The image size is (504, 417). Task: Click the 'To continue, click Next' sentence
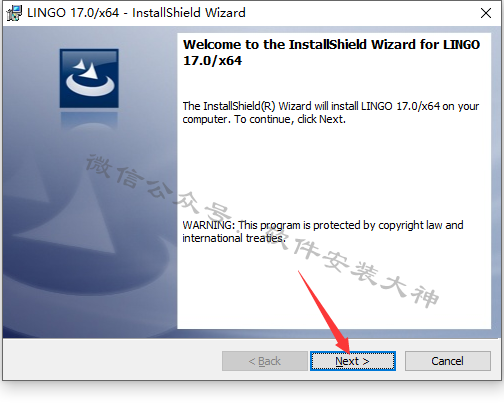[x=290, y=119]
